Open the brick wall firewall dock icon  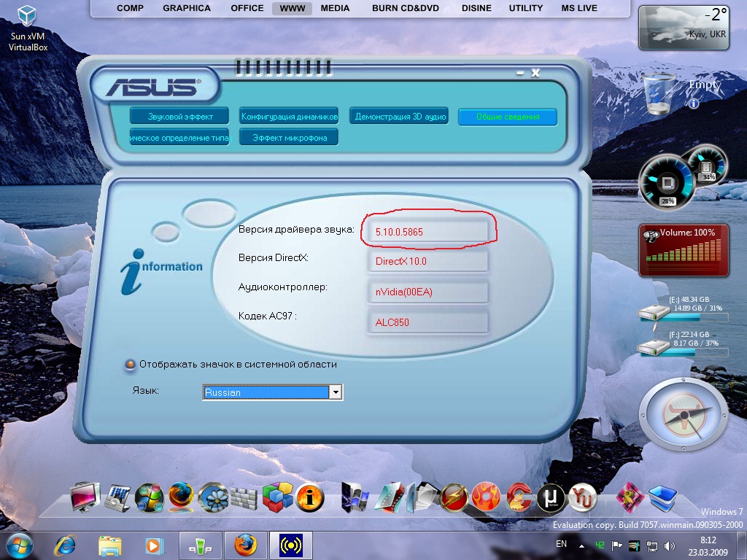[x=244, y=499]
